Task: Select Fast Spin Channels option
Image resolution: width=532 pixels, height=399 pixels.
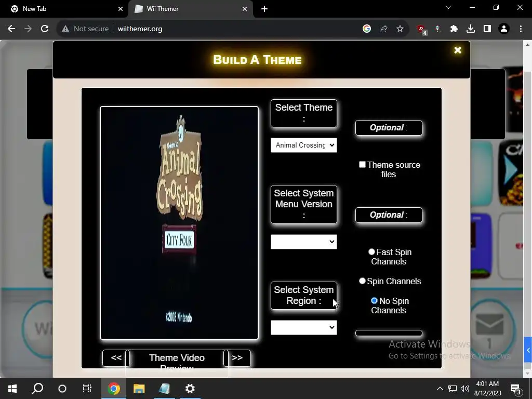Action: coord(371,252)
